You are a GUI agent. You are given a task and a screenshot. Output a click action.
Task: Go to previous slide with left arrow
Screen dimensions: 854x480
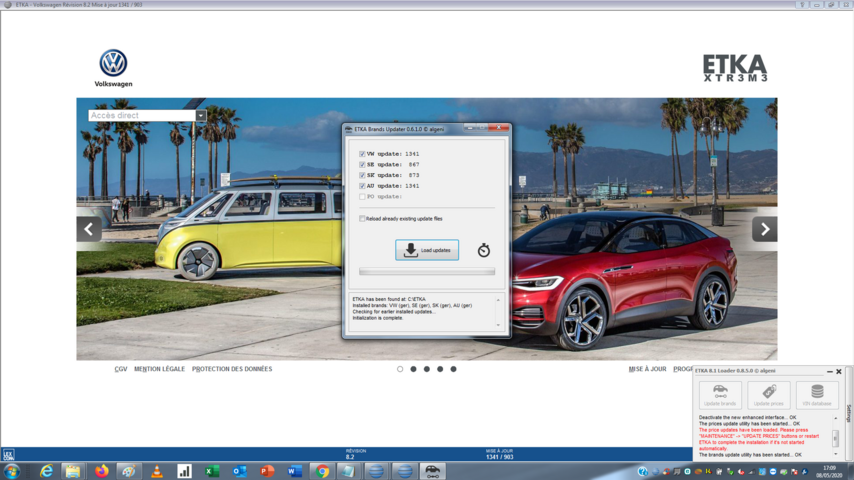[89, 229]
